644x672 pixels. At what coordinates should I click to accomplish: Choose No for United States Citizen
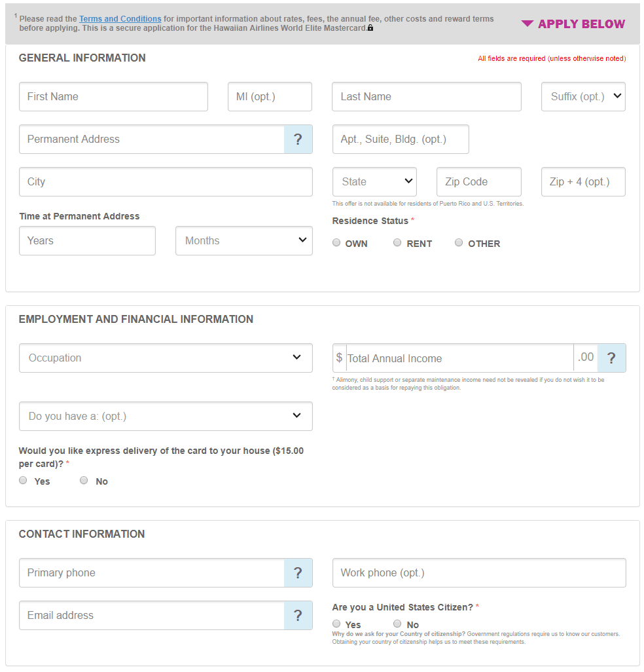click(397, 624)
